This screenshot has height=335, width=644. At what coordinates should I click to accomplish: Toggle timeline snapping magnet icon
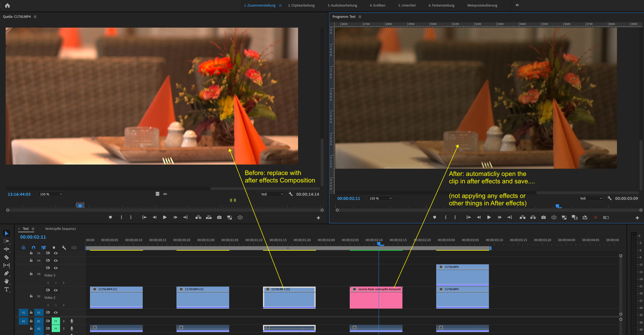[33, 248]
